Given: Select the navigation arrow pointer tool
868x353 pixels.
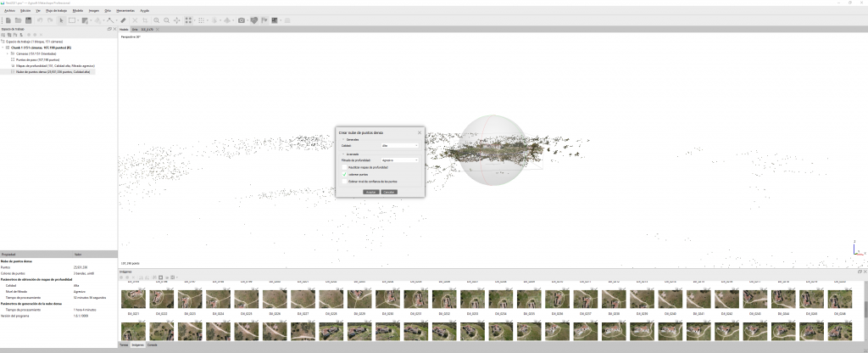Looking at the screenshot, I should coord(61,20).
